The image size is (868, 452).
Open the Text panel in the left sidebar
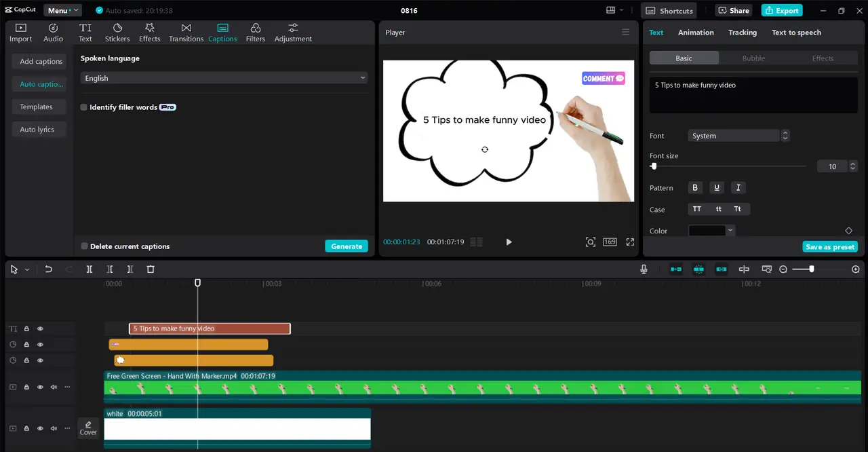click(x=85, y=31)
